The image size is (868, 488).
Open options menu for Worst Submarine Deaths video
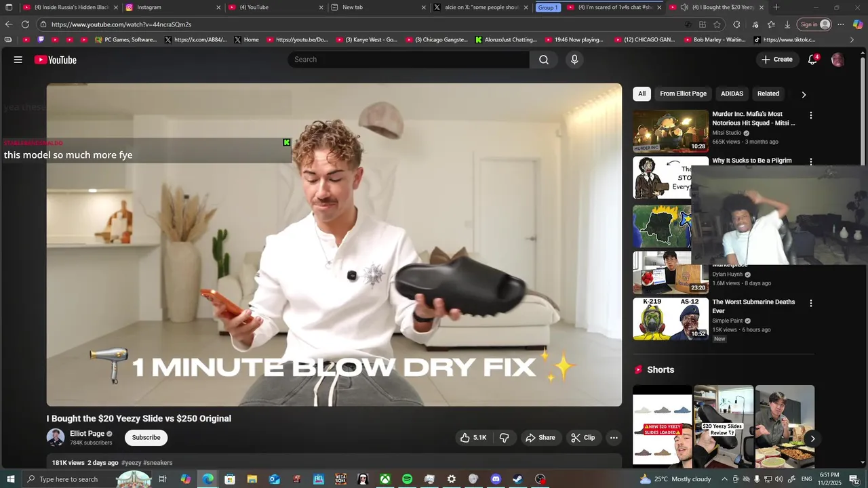(x=810, y=303)
